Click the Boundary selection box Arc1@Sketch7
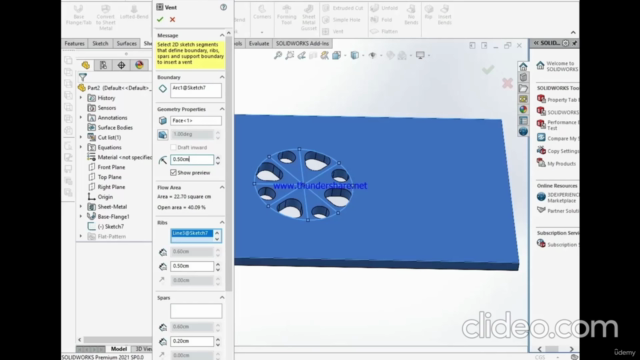Image resolution: width=640 pixels, height=360 pixels. 196,91
